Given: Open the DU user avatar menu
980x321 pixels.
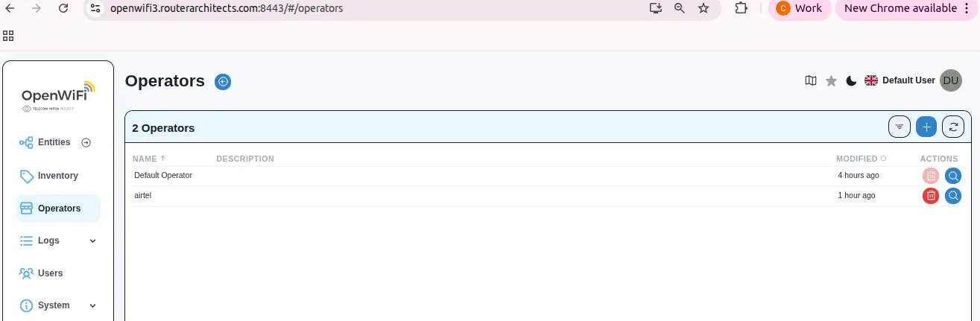Looking at the screenshot, I should 951,80.
